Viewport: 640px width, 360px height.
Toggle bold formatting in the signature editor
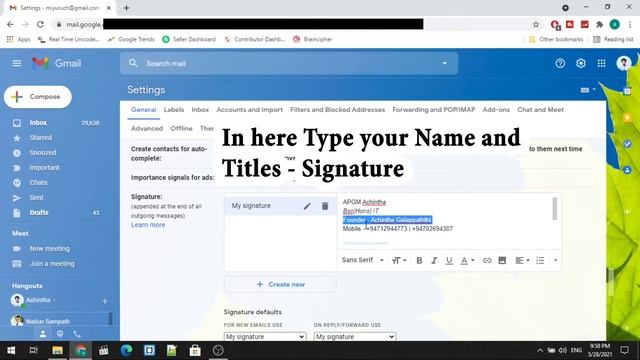419,260
